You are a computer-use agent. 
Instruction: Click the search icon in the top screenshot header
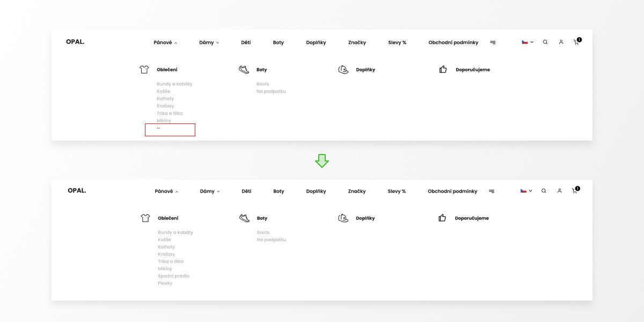point(545,42)
